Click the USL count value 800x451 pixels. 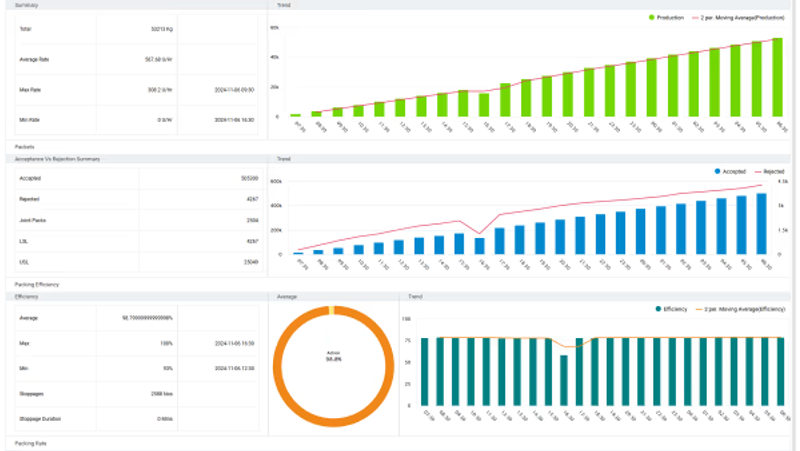point(251,262)
